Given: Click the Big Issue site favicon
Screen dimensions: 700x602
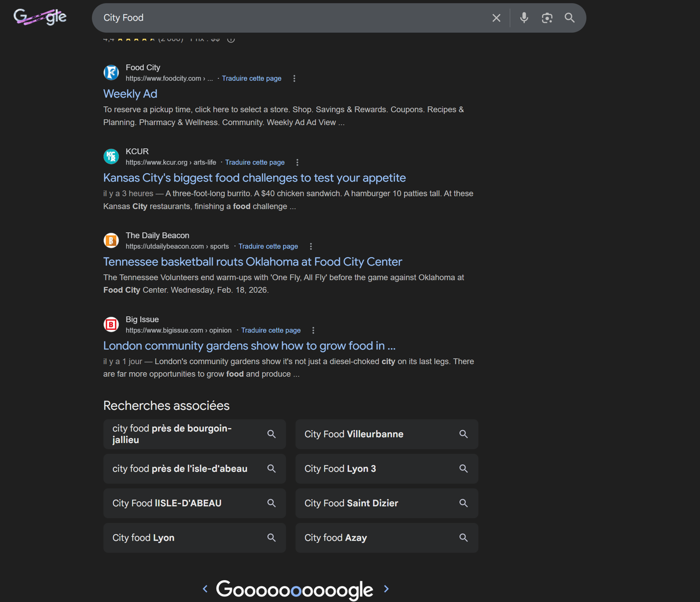Looking at the screenshot, I should click(x=111, y=324).
